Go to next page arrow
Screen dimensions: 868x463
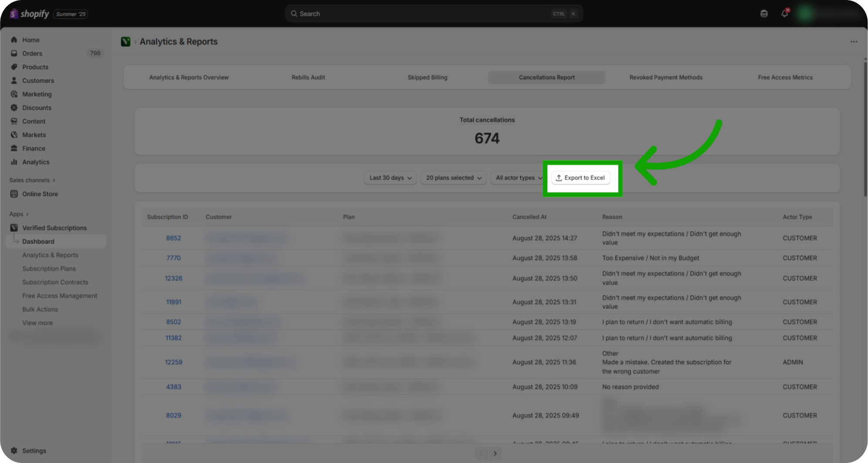(x=495, y=453)
